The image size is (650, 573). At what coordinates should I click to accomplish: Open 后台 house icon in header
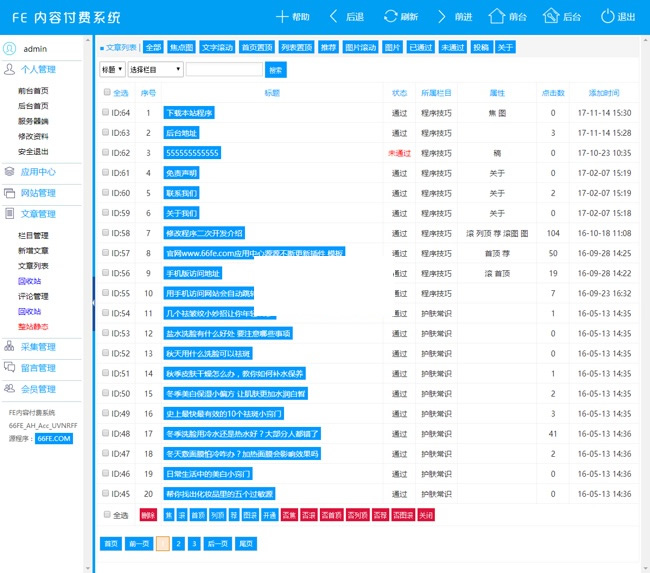(x=550, y=17)
